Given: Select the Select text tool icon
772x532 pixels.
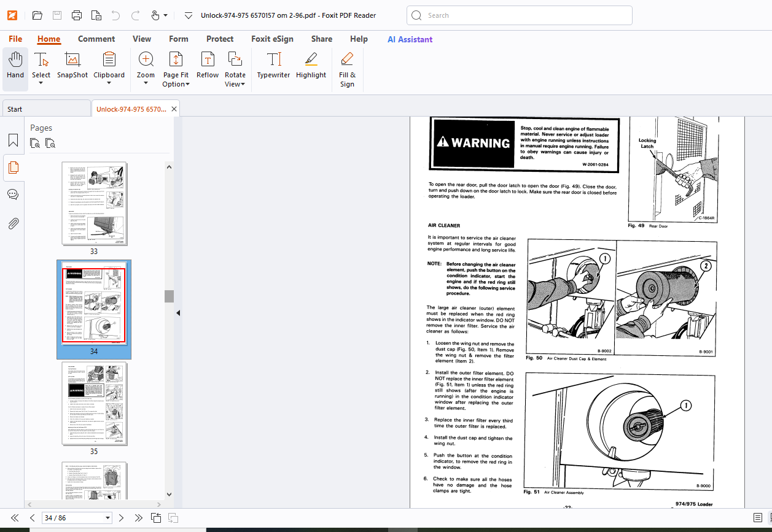Looking at the screenshot, I should pyautogui.click(x=41, y=60).
